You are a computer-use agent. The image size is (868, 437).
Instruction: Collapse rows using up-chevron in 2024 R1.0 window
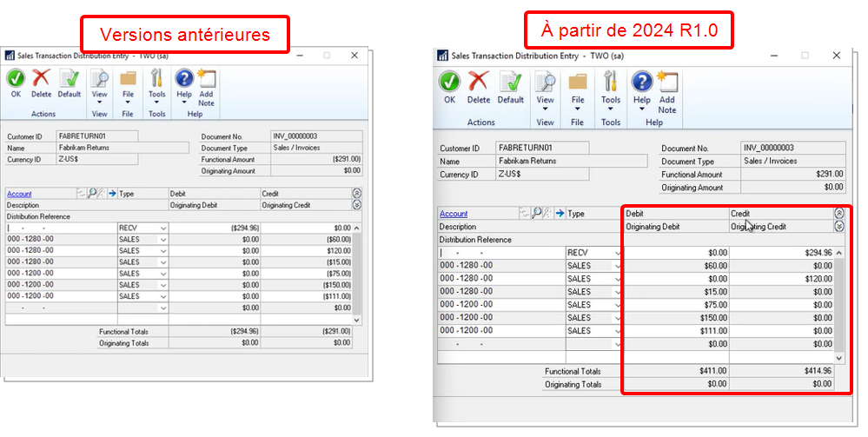tap(839, 213)
